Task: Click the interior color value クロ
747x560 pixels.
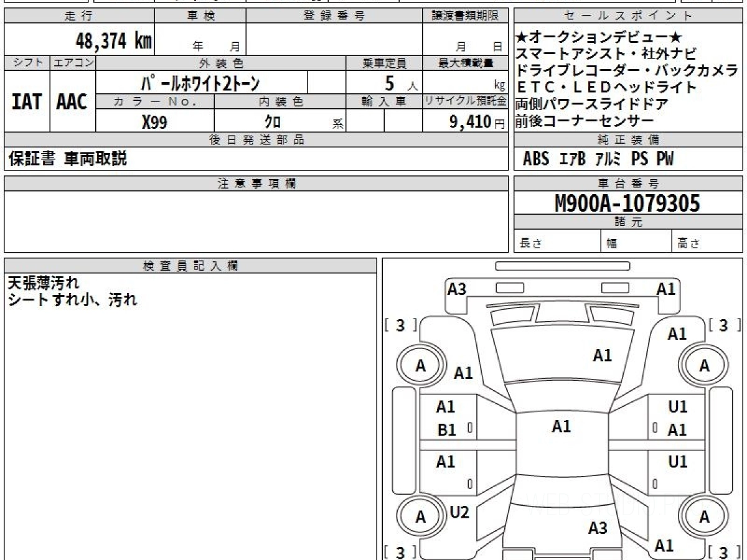Action: point(273,123)
